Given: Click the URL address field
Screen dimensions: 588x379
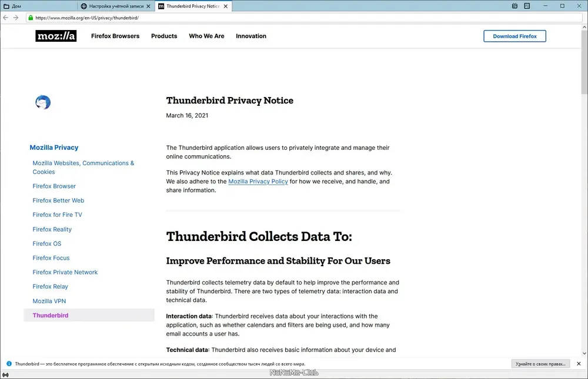Looking at the screenshot, I should [304, 18].
